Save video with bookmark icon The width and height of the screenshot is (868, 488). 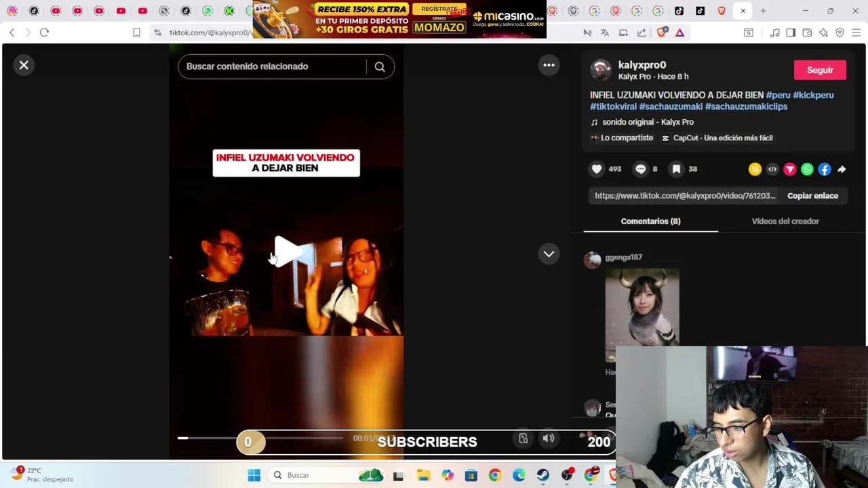[676, 169]
